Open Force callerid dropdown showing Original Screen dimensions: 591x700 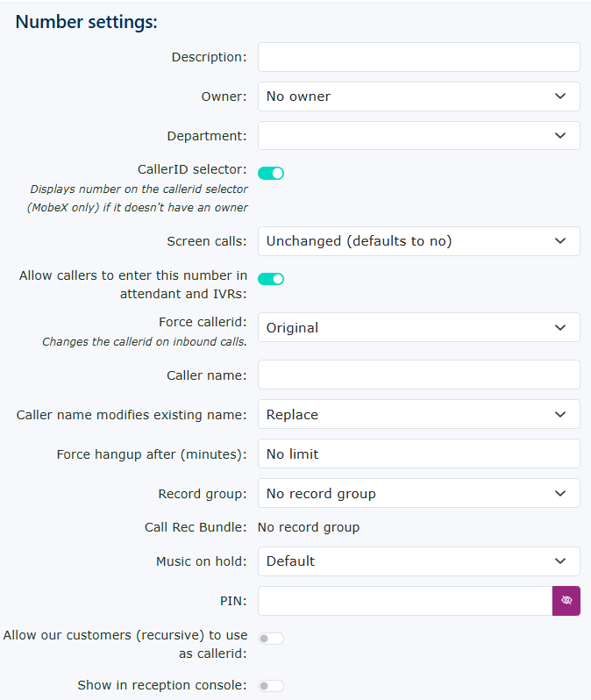click(x=418, y=327)
